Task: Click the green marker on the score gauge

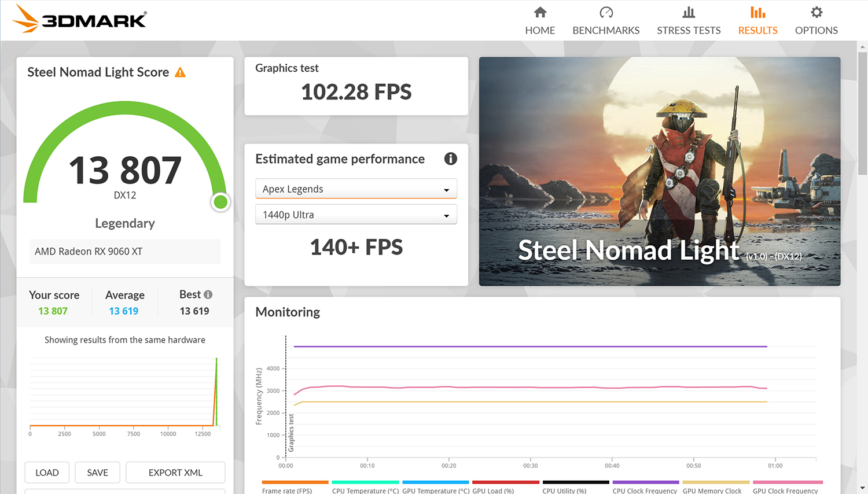Action: click(220, 202)
